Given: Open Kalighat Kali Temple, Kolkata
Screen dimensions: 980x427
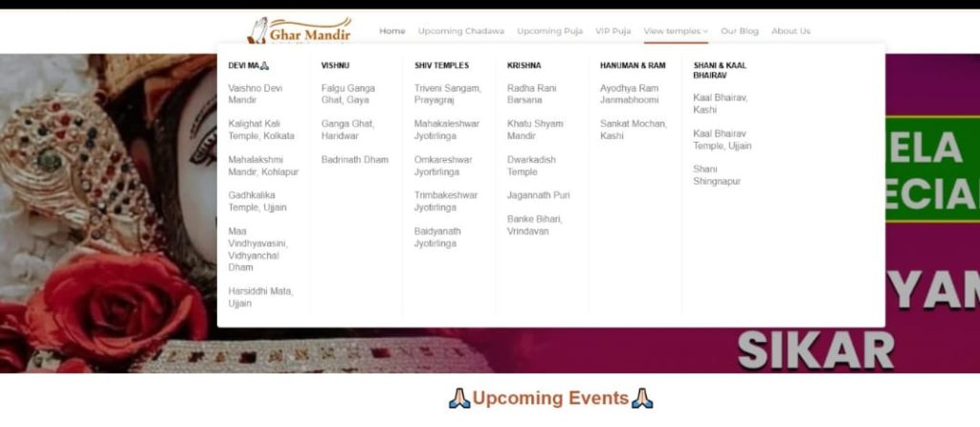Looking at the screenshot, I should pyautogui.click(x=261, y=129).
